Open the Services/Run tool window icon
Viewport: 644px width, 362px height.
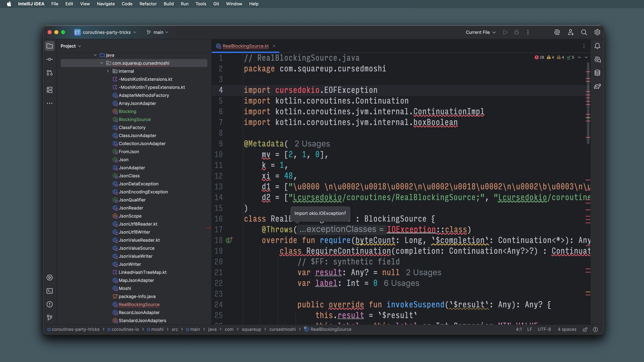click(50, 278)
